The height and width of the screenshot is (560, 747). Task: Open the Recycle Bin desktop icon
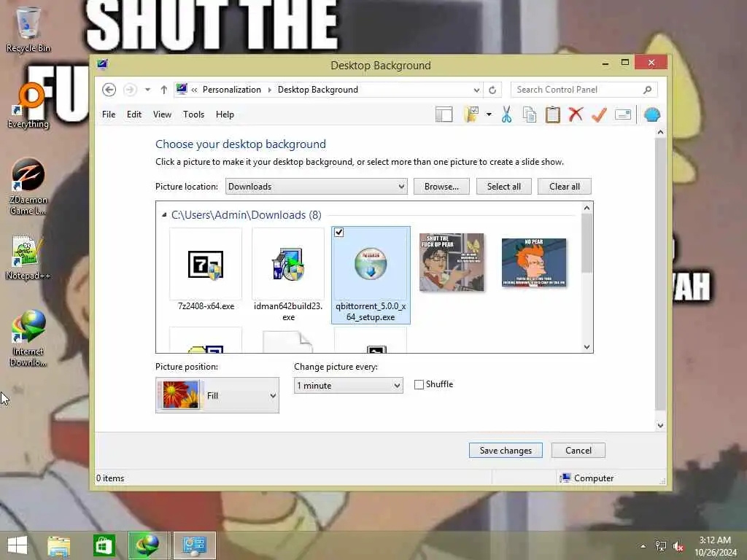click(x=28, y=29)
